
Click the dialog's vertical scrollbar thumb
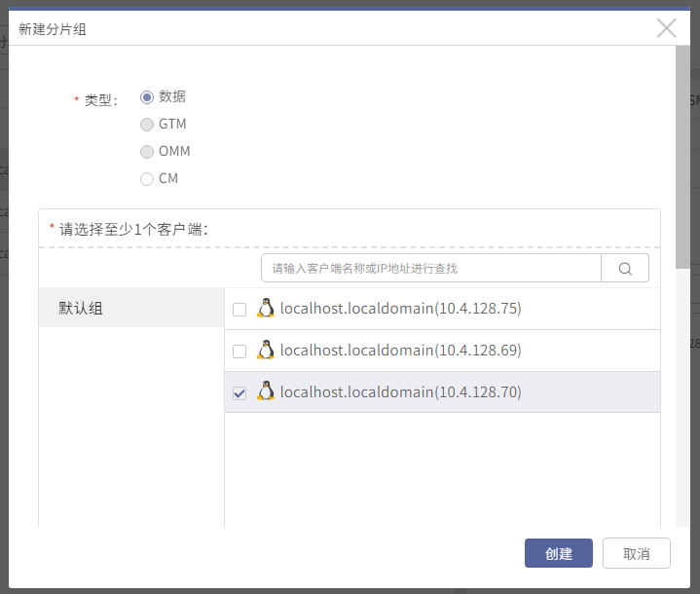point(682,157)
